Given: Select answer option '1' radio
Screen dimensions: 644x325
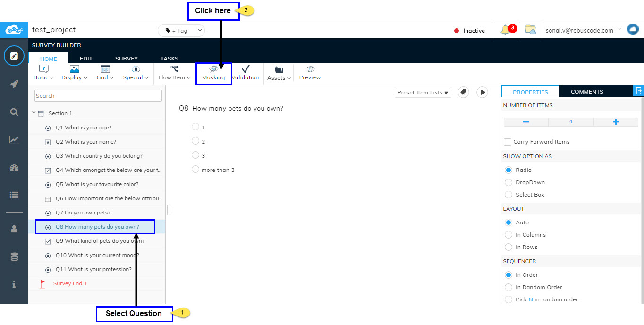Looking at the screenshot, I should coord(195,127).
